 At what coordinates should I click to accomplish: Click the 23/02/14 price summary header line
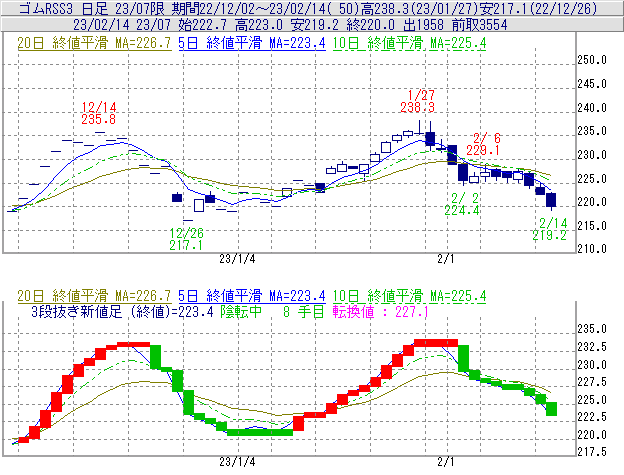291,25
